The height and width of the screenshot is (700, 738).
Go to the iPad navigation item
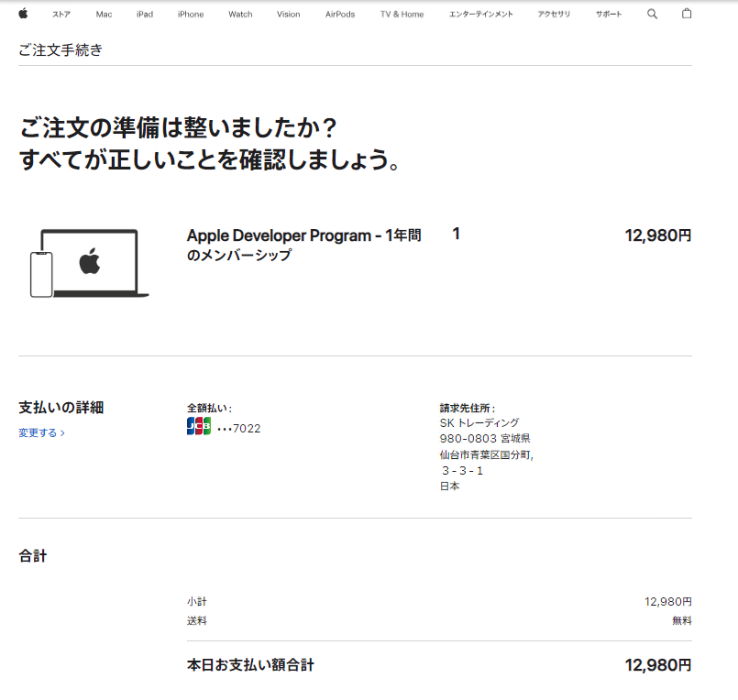click(144, 15)
